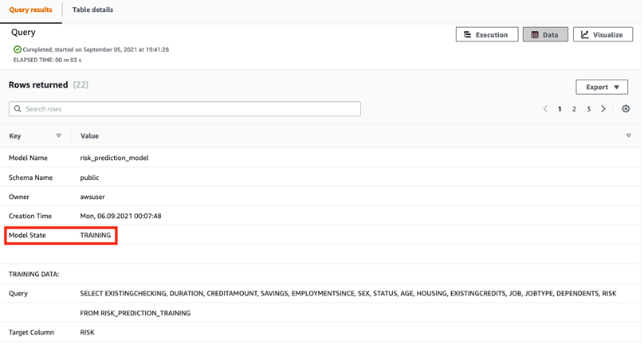Image resolution: width=644 pixels, height=344 pixels.
Task: Click the TRAINING model state value
Action: coord(96,236)
